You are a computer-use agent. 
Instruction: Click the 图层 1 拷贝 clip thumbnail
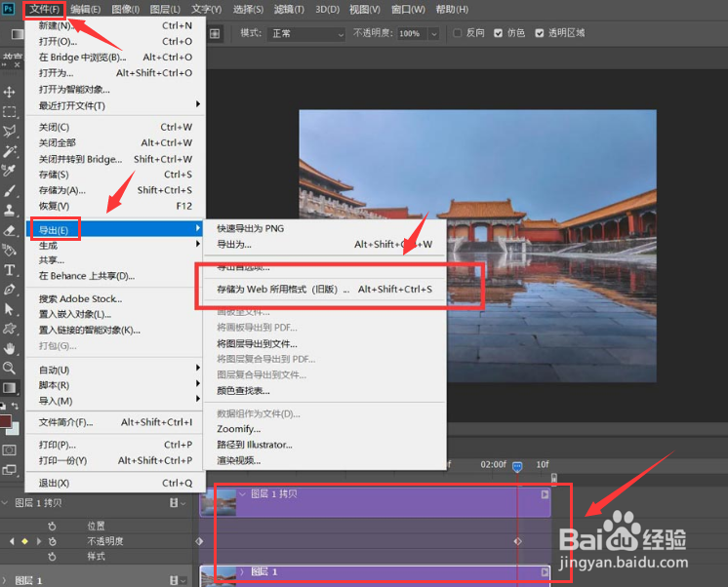click(219, 502)
